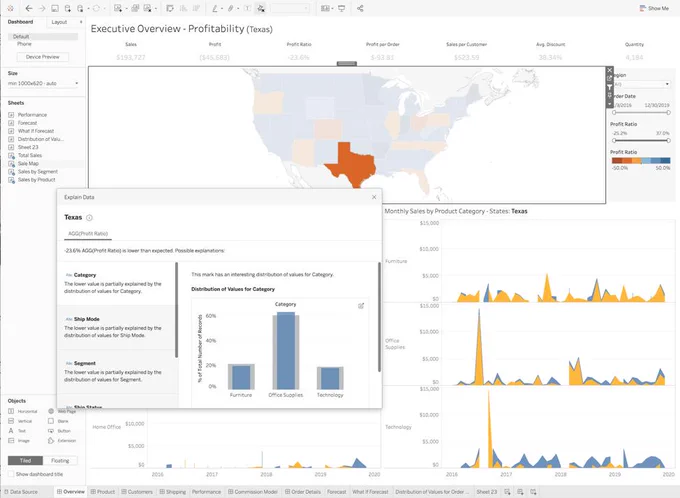Clear the sheet from the toolbar

click(148, 8)
